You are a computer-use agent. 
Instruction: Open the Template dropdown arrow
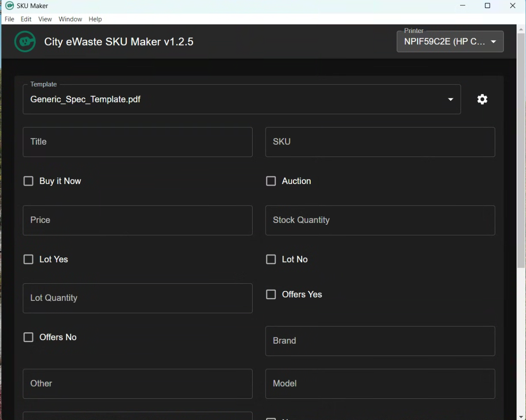(450, 100)
